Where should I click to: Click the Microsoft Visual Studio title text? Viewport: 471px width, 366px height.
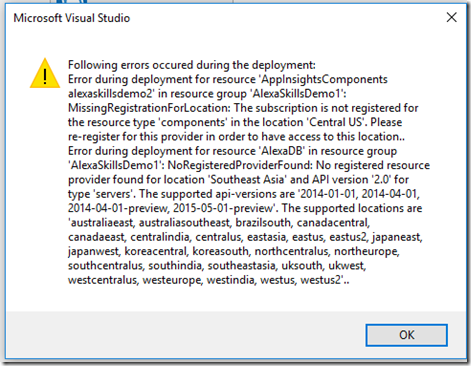[72, 18]
